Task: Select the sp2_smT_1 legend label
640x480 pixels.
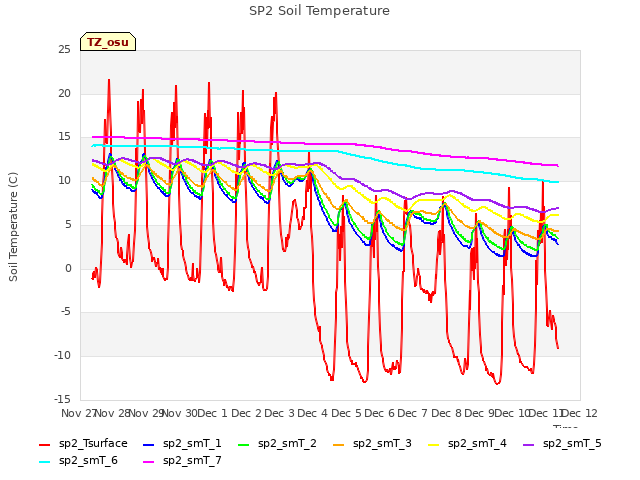Action: click(192, 444)
